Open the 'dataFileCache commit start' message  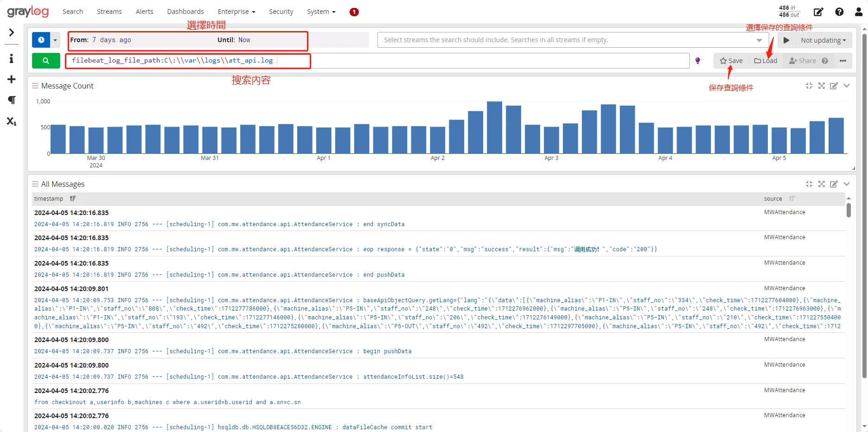233,427
